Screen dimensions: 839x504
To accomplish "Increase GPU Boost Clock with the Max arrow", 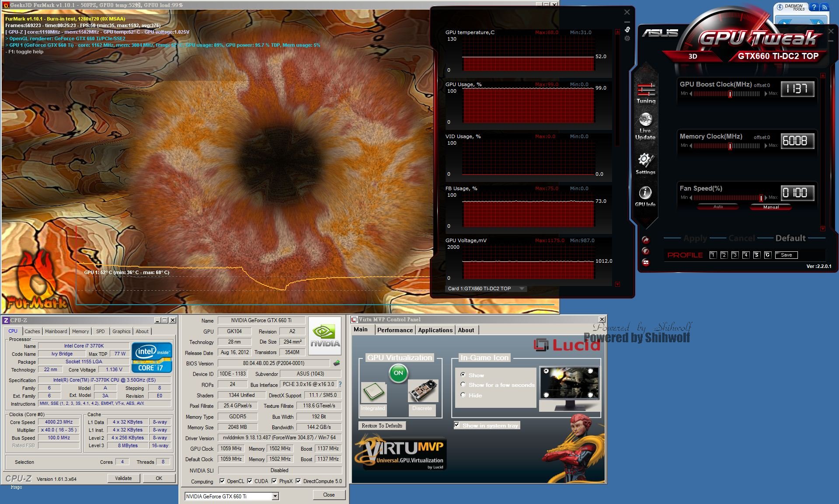I will 766,94.
